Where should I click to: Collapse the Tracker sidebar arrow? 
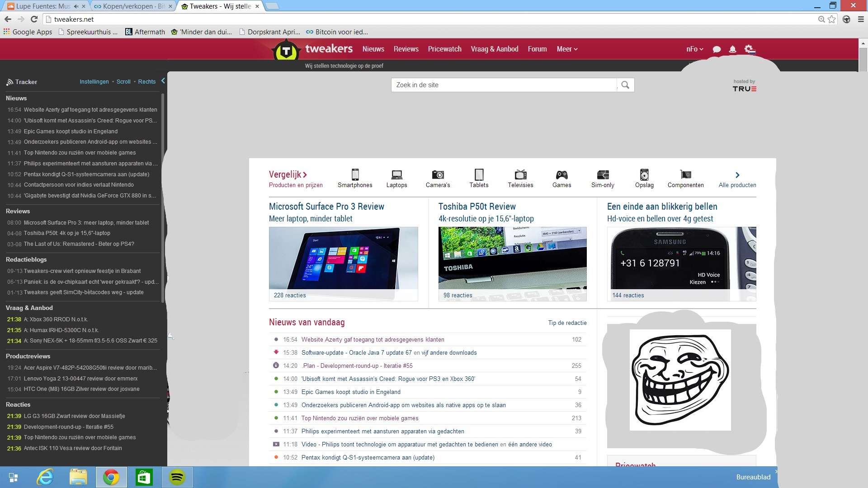pyautogui.click(x=163, y=81)
